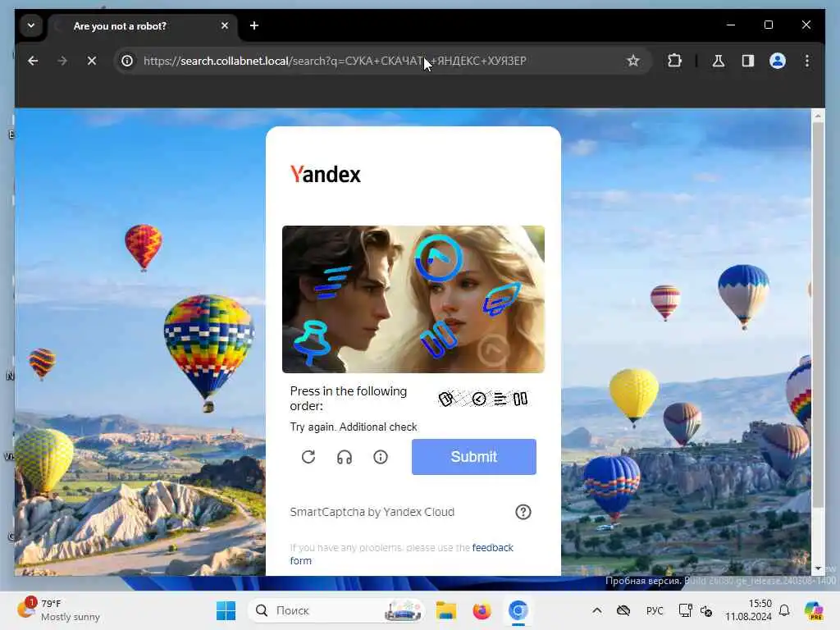Submit the captcha answer
This screenshot has width=840, height=630.
[473, 456]
